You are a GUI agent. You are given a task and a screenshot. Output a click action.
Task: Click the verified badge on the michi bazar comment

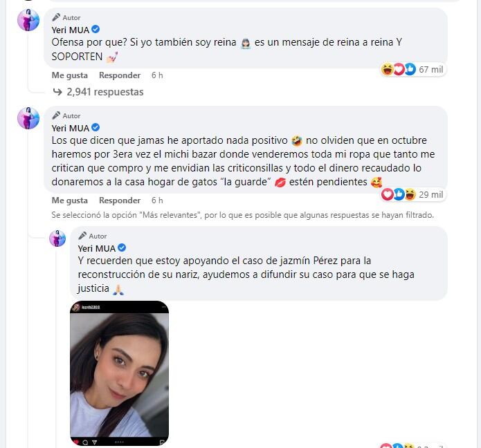96,127
